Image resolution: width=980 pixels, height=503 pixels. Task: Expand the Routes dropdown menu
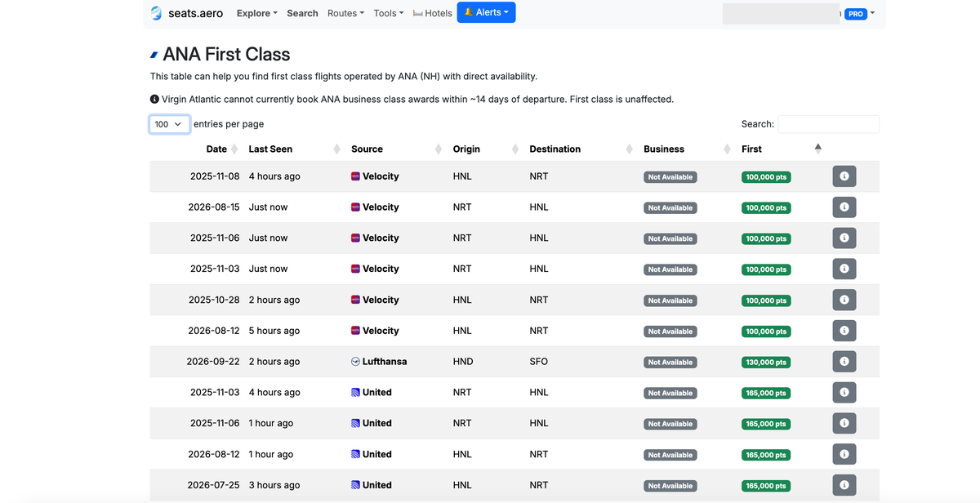[x=345, y=13]
